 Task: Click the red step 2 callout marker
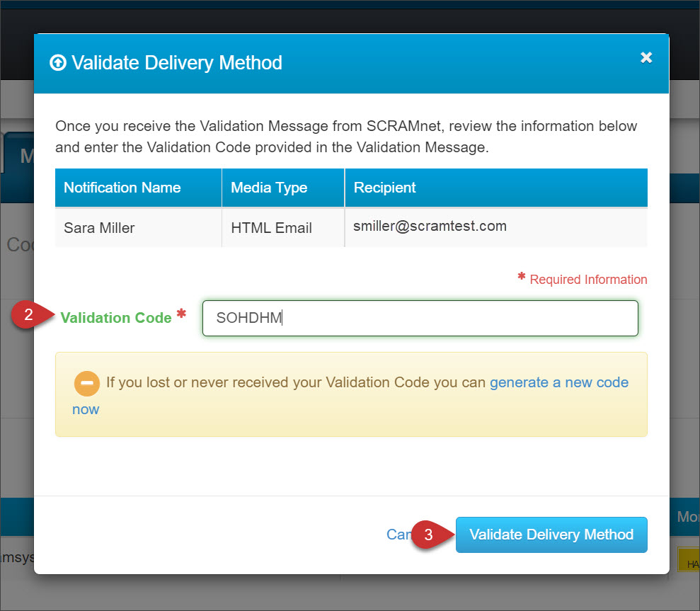click(30, 316)
